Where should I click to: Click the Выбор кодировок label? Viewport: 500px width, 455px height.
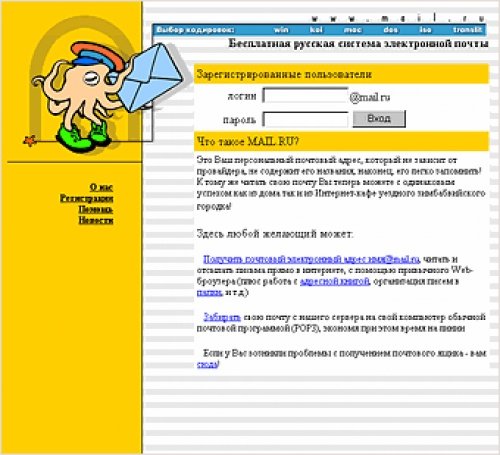coord(195,30)
